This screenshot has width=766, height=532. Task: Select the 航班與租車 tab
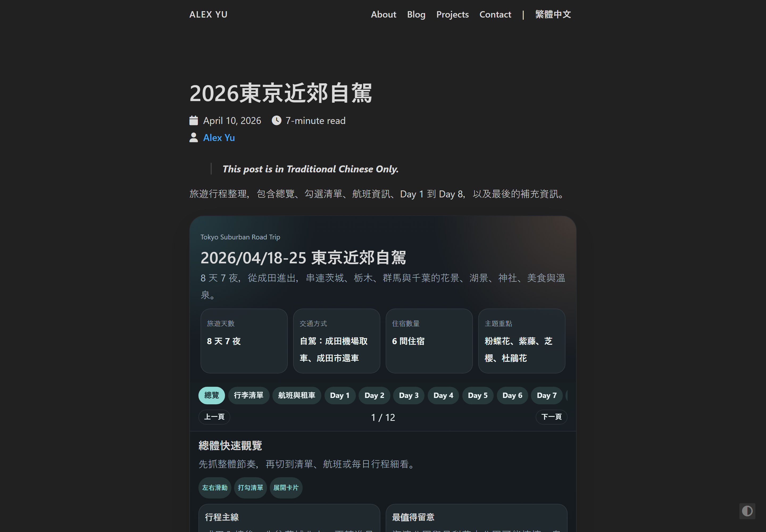(x=297, y=395)
